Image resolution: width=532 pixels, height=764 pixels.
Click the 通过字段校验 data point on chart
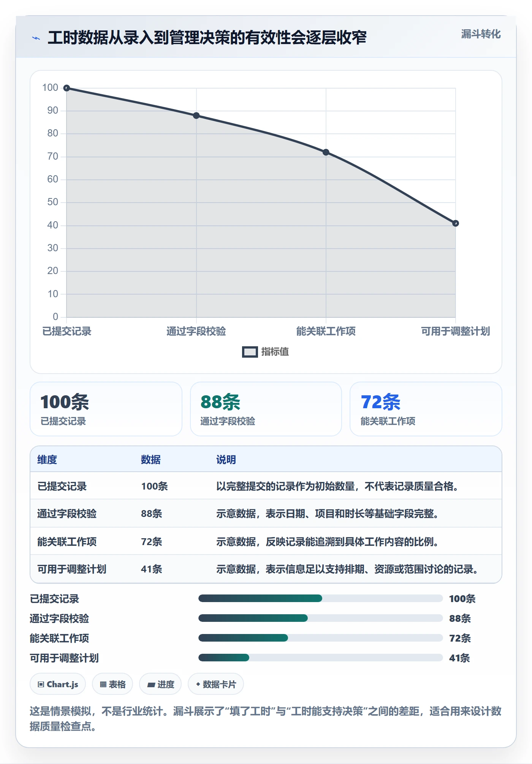pos(196,116)
